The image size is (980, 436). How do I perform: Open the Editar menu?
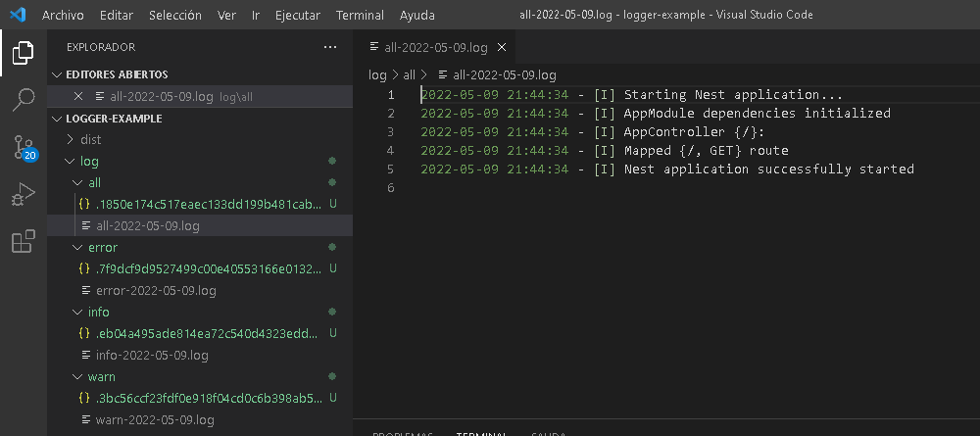(117, 15)
